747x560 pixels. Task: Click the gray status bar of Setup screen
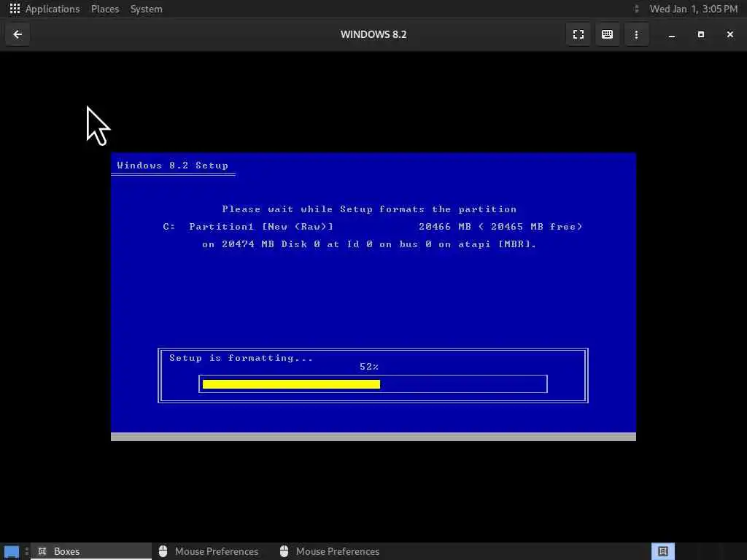373,437
